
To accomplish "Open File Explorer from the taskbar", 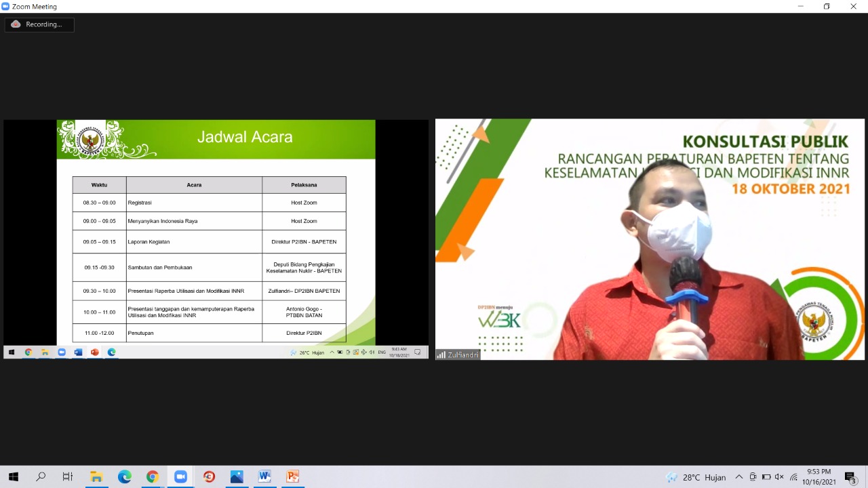I will tap(96, 477).
